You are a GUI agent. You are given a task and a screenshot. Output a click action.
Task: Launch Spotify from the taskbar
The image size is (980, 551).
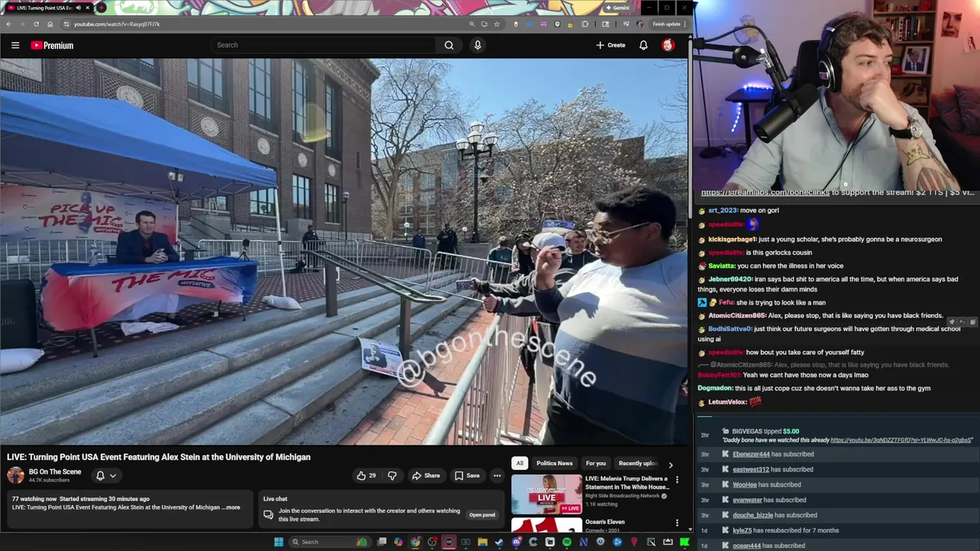pyautogui.click(x=567, y=542)
